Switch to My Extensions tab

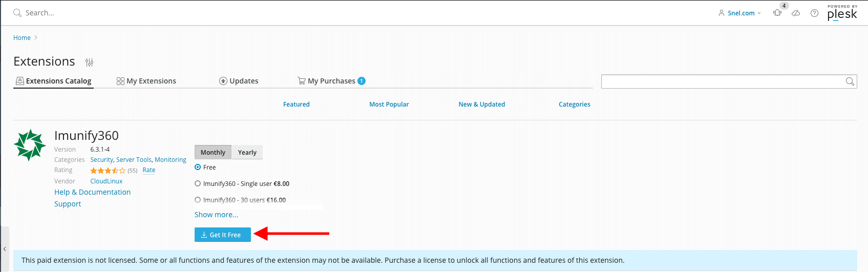point(146,81)
